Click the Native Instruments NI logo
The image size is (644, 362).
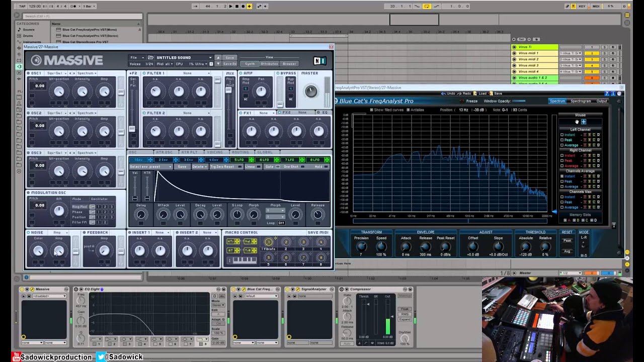[x=320, y=61]
